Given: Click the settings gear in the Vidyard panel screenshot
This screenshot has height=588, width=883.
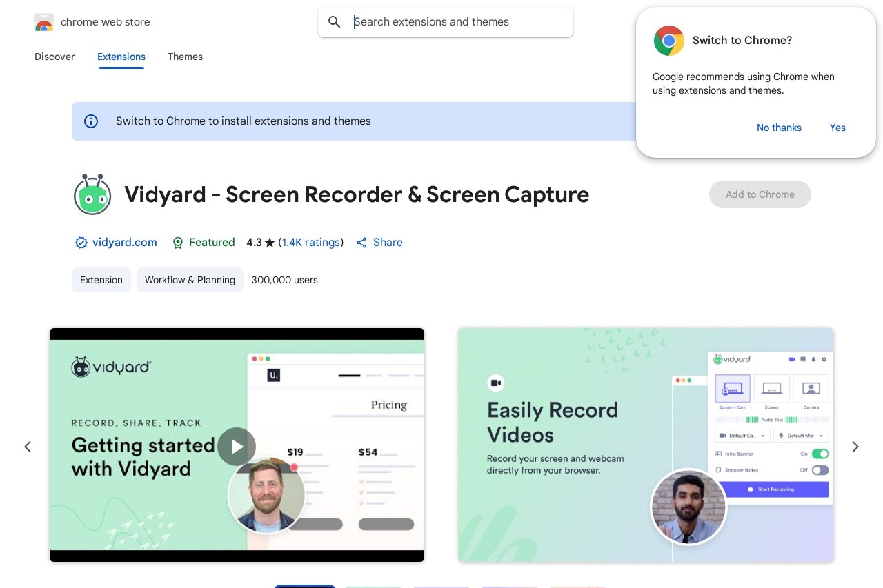Looking at the screenshot, I should click(x=824, y=359).
